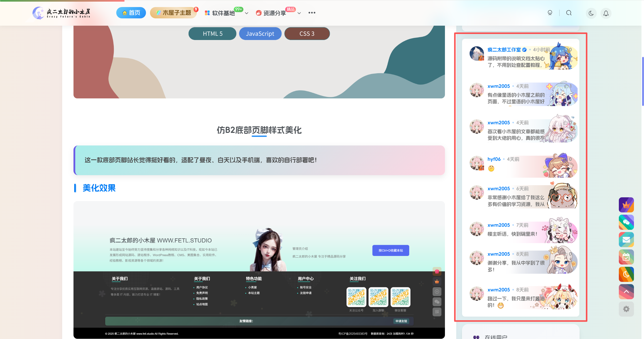Open the mail contact icon in right sidebar

626,240
